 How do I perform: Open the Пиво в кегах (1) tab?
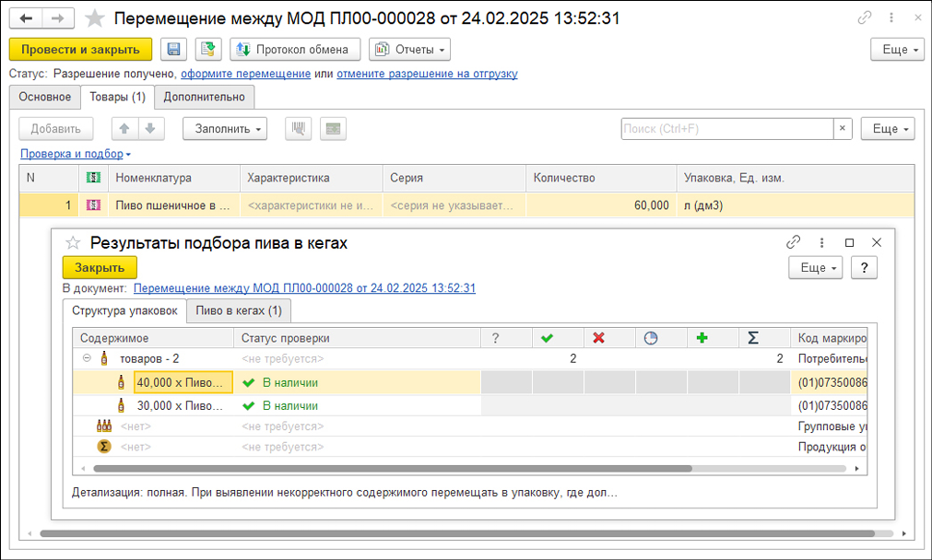[239, 311]
